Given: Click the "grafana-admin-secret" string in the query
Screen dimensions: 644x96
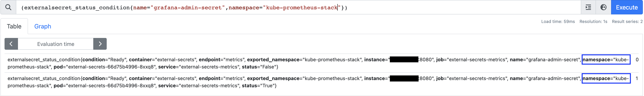Looking at the screenshot, I should pos(187,8).
